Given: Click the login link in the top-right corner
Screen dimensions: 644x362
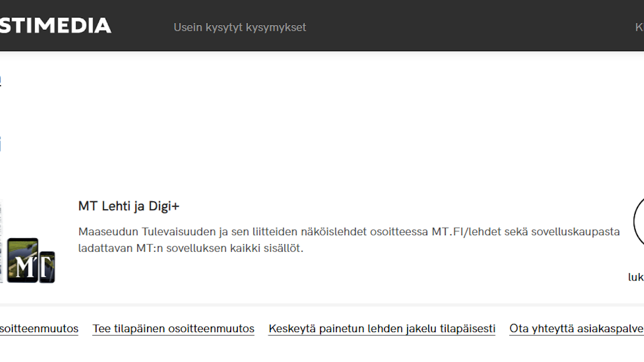Looking at the screenshot, I should point(640,27).
